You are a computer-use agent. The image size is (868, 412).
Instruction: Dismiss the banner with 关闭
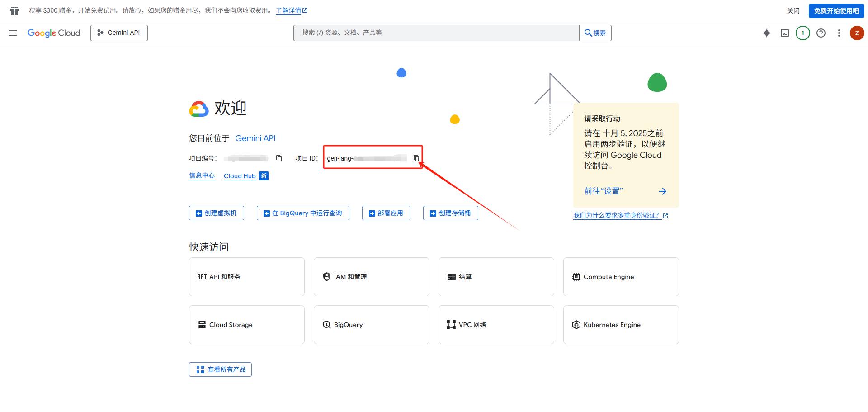click(793, 11)
